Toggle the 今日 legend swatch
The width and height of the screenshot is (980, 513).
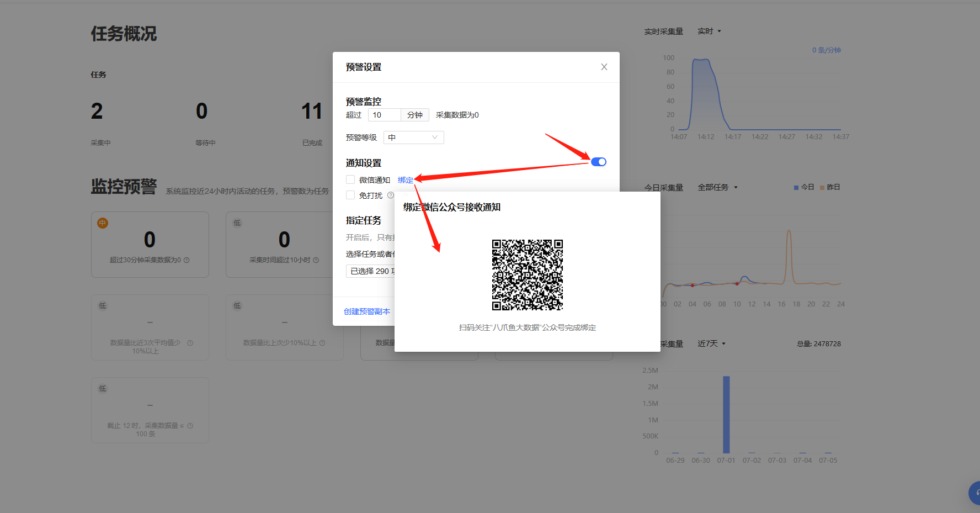pyautogui.click(x=796, y=188)
